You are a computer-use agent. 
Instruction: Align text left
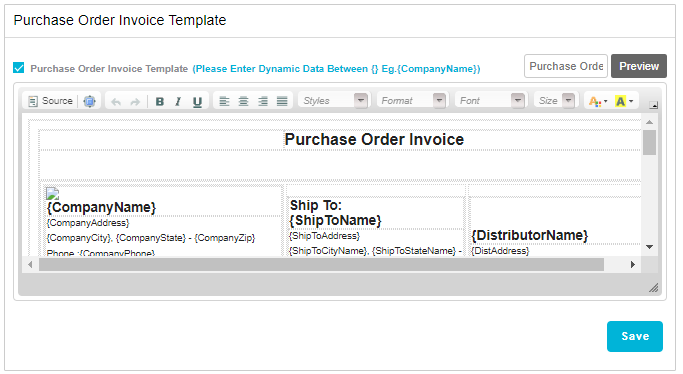224,101
